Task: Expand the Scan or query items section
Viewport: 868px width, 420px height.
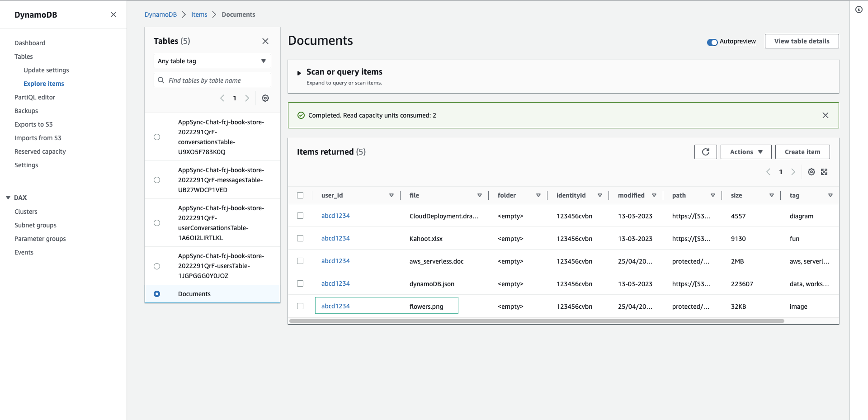Action: coord(299,73)
